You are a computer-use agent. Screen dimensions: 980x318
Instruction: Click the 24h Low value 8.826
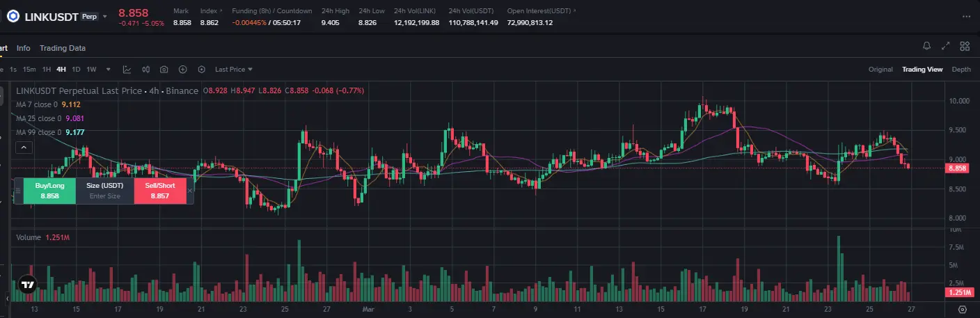point(368,23)
